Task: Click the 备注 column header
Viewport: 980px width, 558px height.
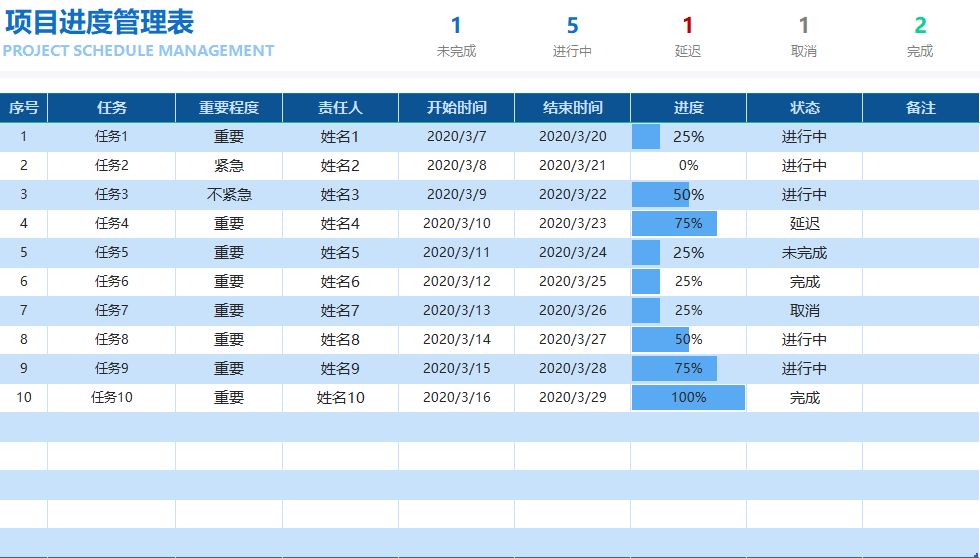Action: pos(921,107)
